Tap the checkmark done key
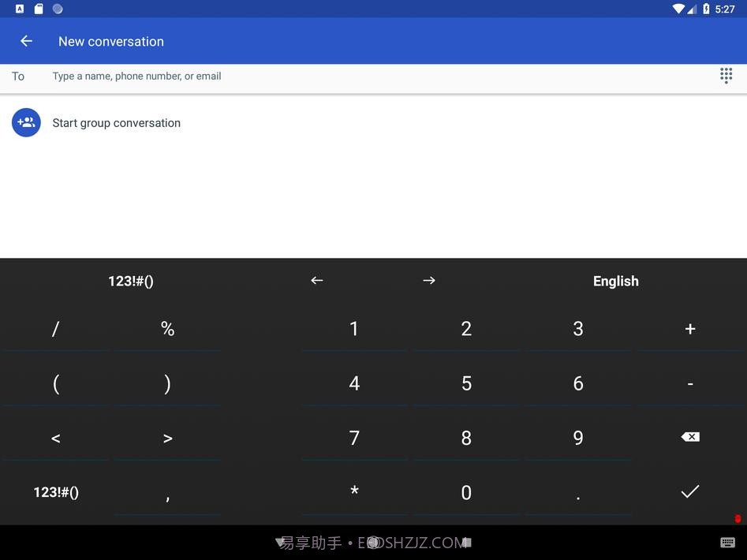 coord(689,491)
